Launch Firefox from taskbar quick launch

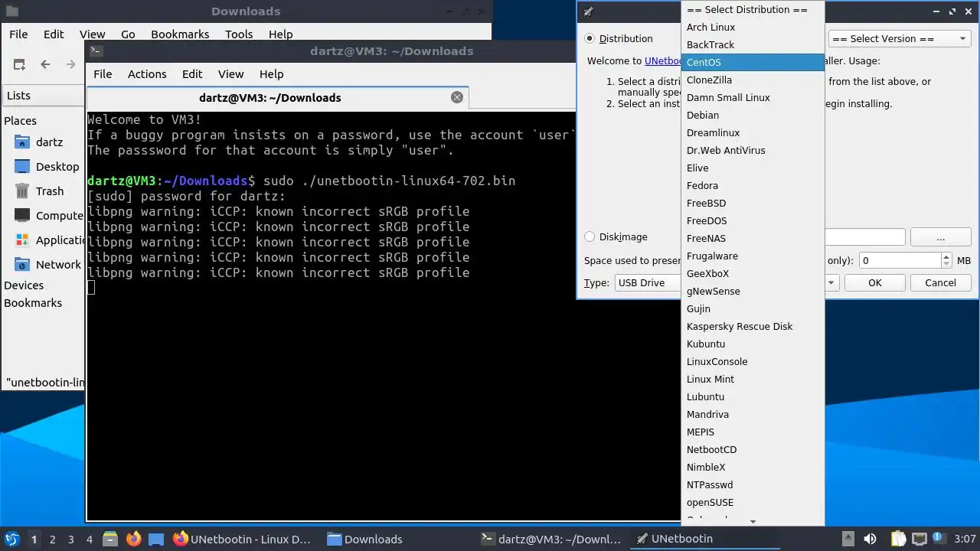click(133, 539)
